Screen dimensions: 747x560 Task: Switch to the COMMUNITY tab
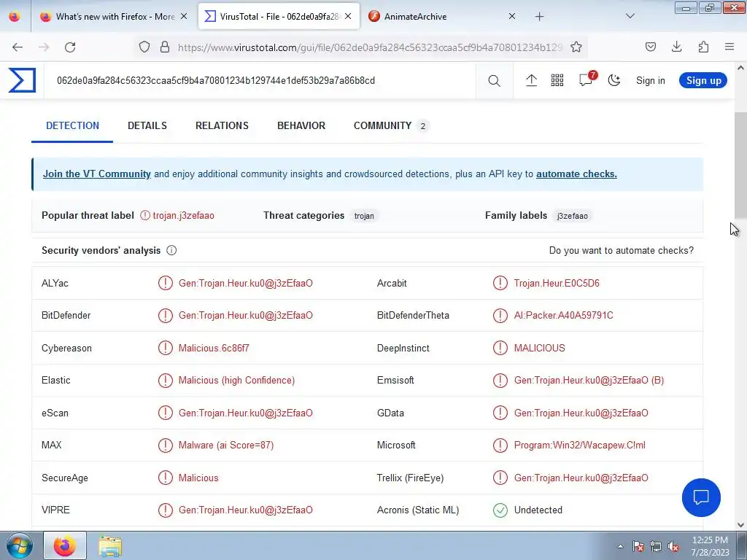(391, 125)
